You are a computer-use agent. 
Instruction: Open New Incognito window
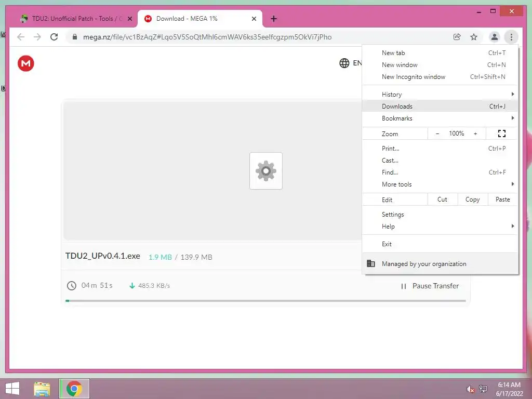click(440, 77)
